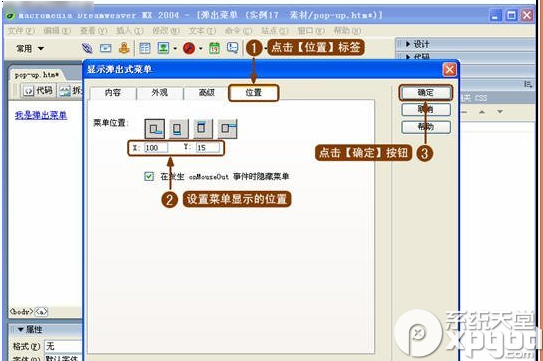The width and height of the screenshot is (543, 361).
Task: Toggle 在发生 onMouseOut 事件时隐藏菜单 checkbox
Action: click(149, 176)
